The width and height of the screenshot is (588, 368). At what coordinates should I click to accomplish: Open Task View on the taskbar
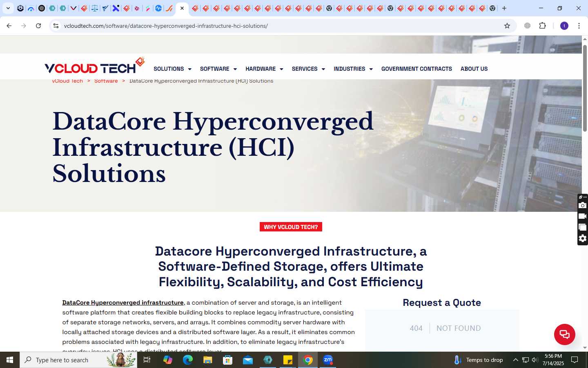click(147, 360)
